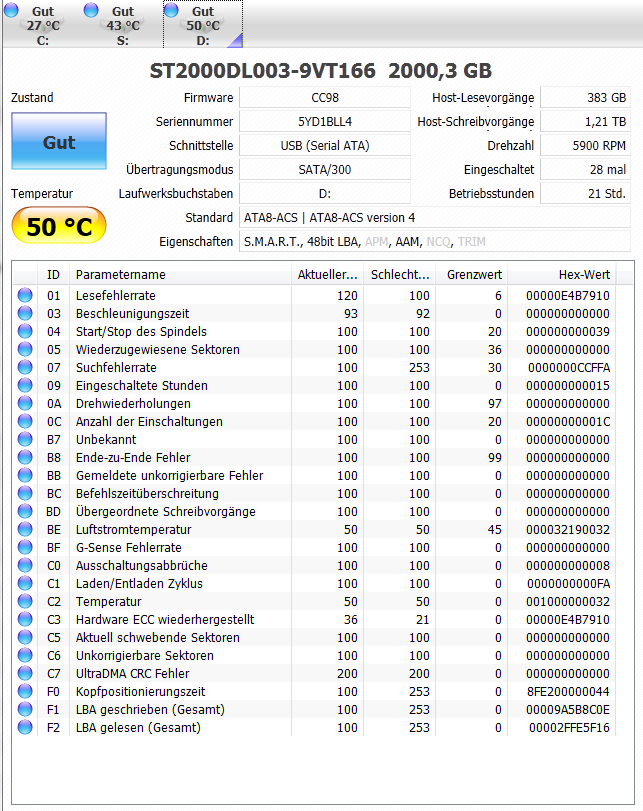
Task: Click the status orb for LBA geschrieben (Gesamt)
Action: pos(25,709)
